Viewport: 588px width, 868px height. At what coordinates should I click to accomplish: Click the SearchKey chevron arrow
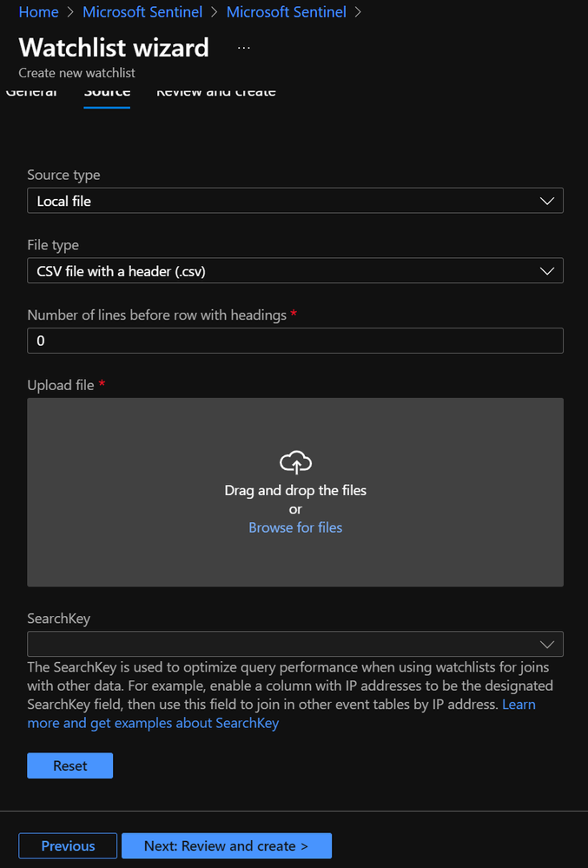pyautogui.click(x=546, y=644)
